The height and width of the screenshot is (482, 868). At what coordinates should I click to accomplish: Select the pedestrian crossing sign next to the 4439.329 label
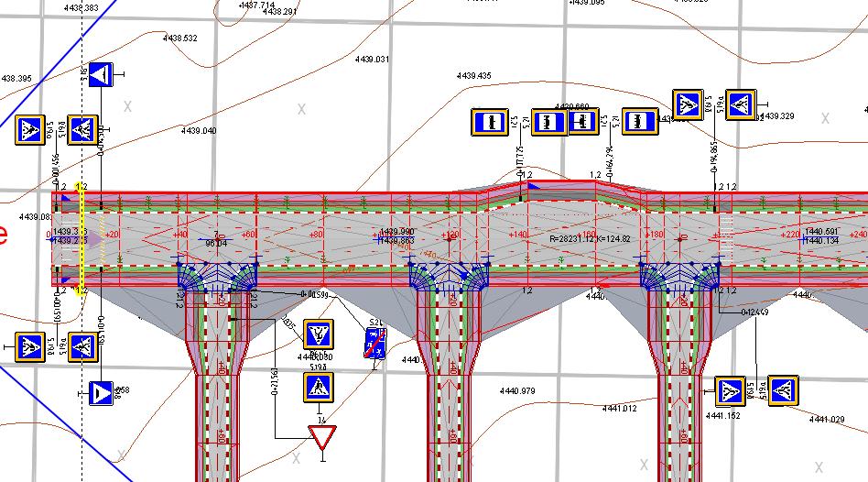[741, 104]
